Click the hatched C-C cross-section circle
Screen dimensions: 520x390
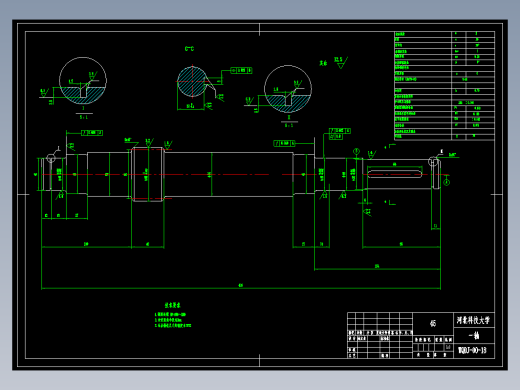192,82
